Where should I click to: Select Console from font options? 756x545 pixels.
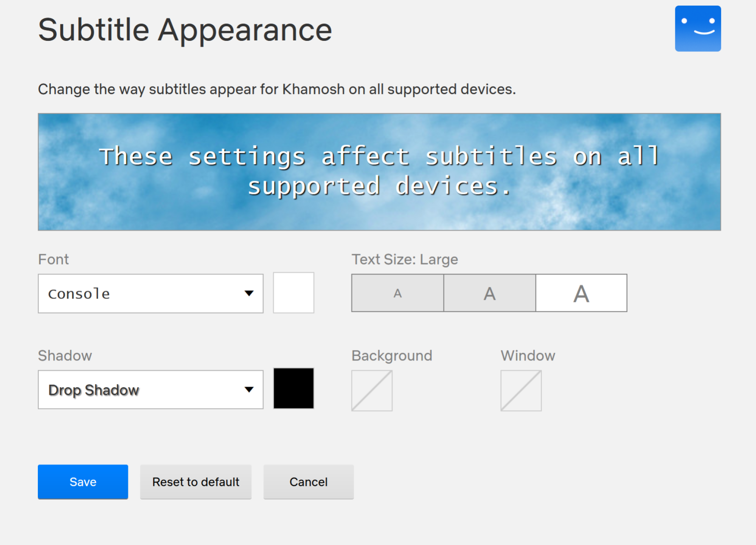[151, 292]
